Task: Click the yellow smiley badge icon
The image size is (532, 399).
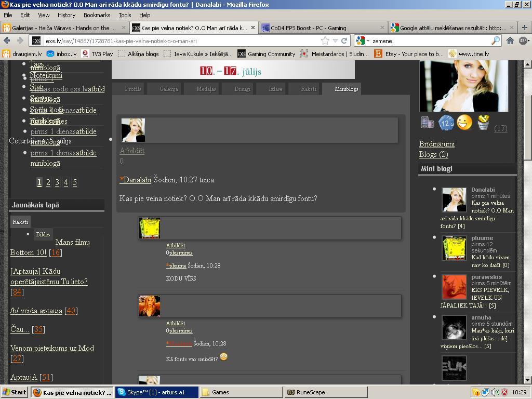Action: tap(464, 122)
